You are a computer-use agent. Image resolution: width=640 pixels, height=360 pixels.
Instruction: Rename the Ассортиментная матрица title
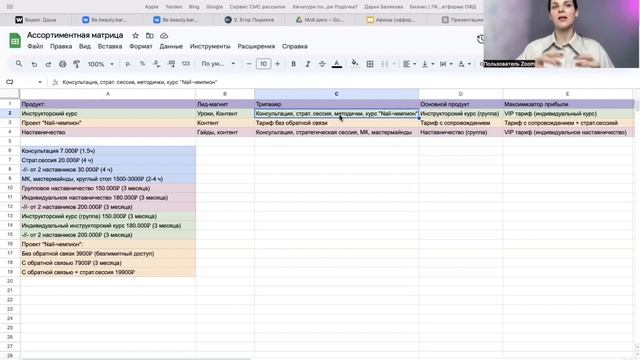[75, 35]
